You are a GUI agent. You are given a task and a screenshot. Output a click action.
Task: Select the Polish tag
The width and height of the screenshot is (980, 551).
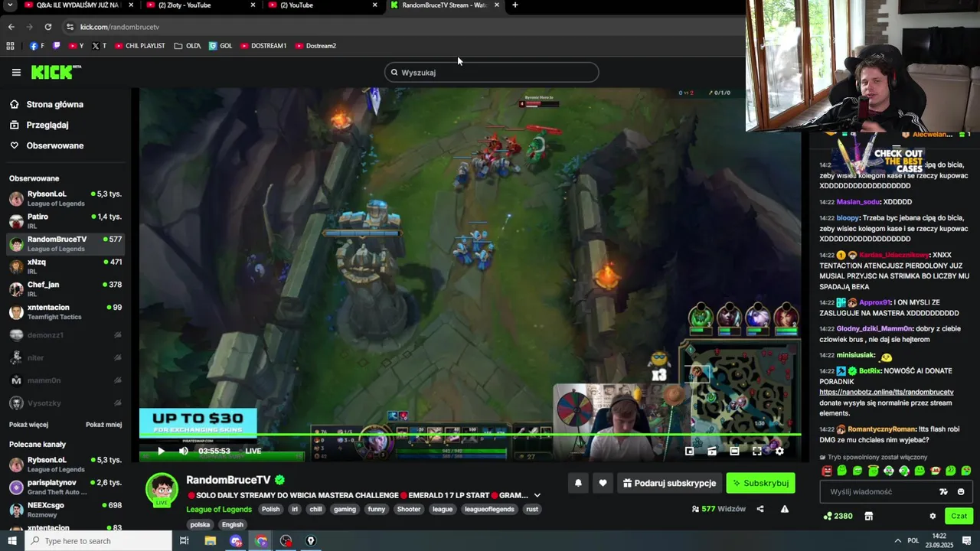[x=270, y=509]
